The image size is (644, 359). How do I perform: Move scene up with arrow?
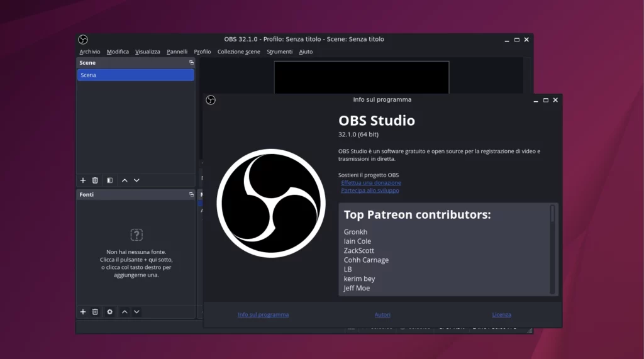pyautogui.click(x=125, y=180)
